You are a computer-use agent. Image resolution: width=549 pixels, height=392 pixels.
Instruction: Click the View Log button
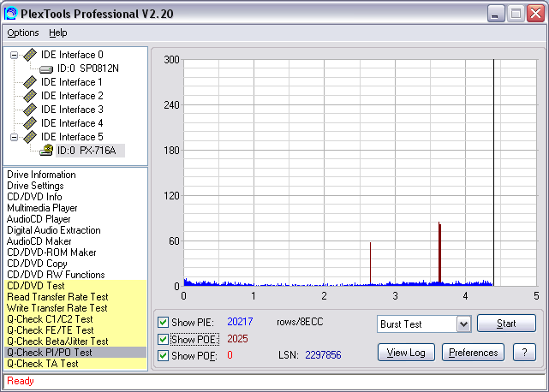click(406, 353)
